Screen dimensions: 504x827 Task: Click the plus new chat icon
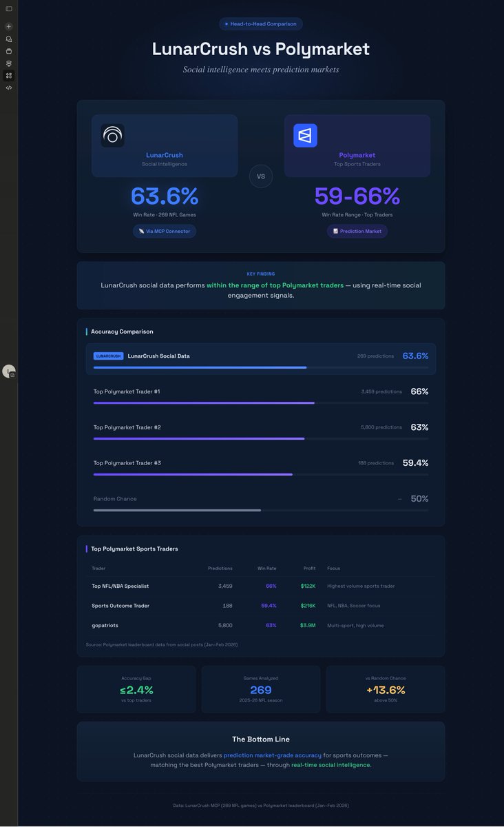[x=9, y=26]
